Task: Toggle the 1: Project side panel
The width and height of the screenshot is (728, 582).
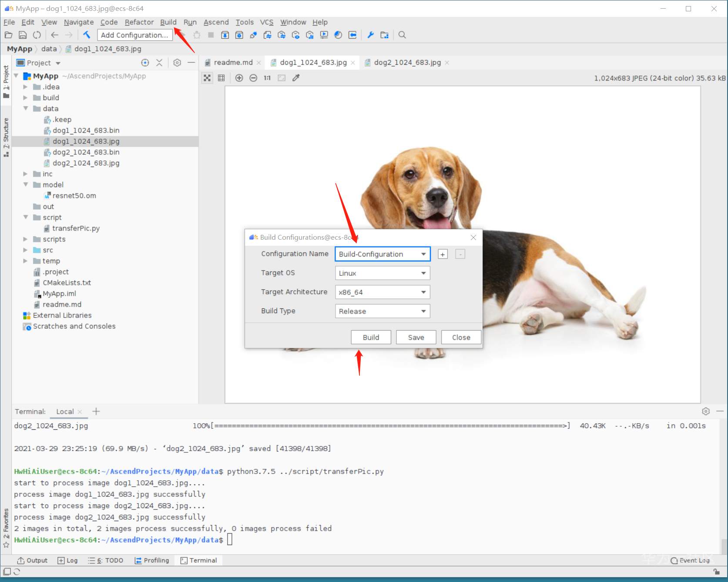Action: [x=6, y=82]
